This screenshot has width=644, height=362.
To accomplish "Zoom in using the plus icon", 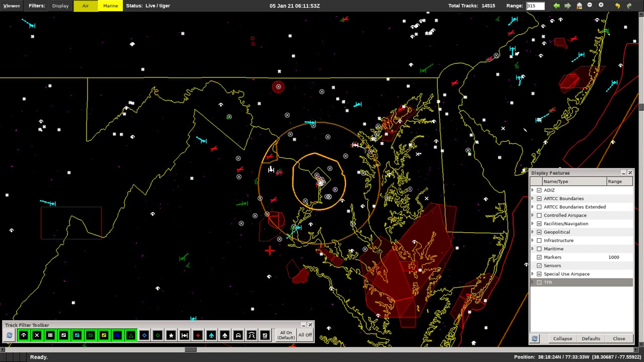I will coord(601,6).
